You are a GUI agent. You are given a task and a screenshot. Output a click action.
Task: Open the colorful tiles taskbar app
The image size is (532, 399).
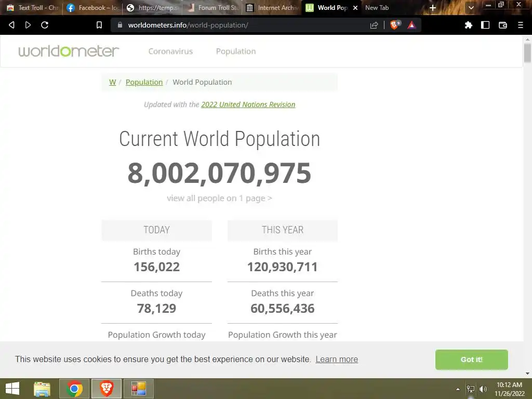138,389
